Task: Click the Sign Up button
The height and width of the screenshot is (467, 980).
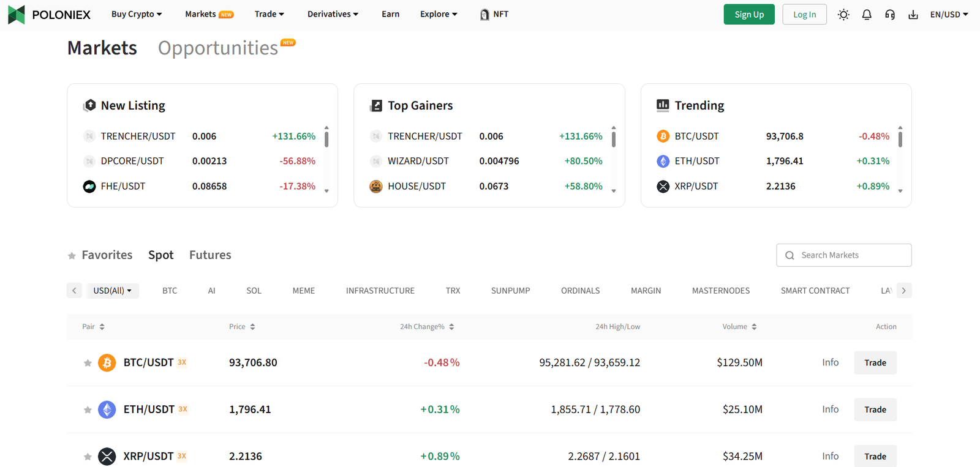Action: 749,15
